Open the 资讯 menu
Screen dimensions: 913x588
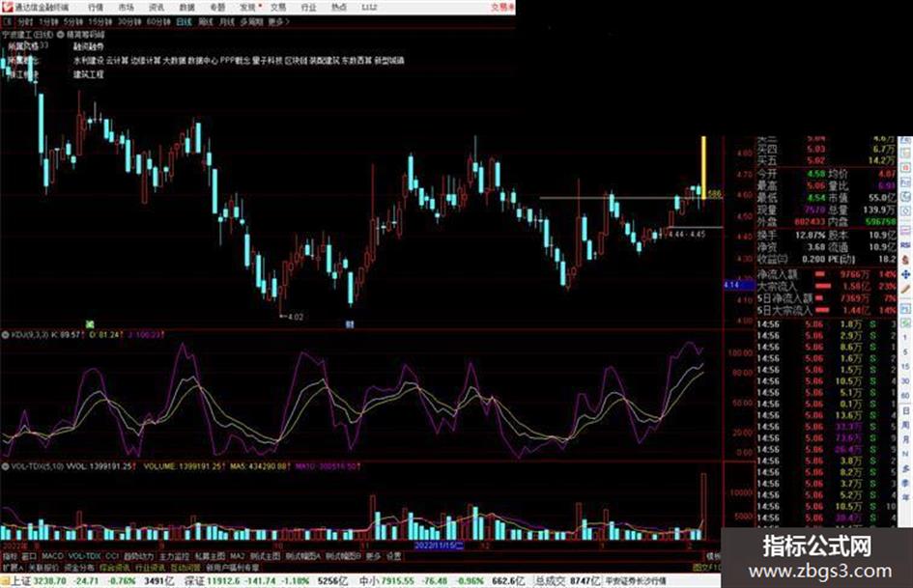pyautogui.click(x=157, y=7)
